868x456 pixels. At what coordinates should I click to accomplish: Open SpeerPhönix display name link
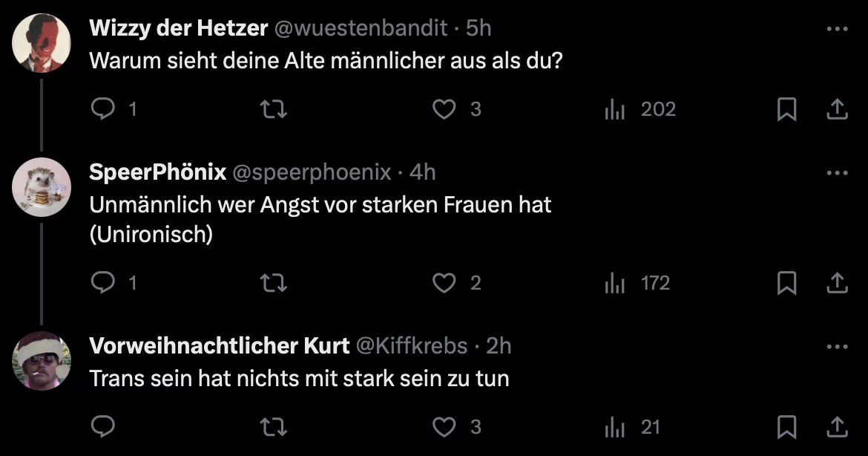(x=158, y=172)
